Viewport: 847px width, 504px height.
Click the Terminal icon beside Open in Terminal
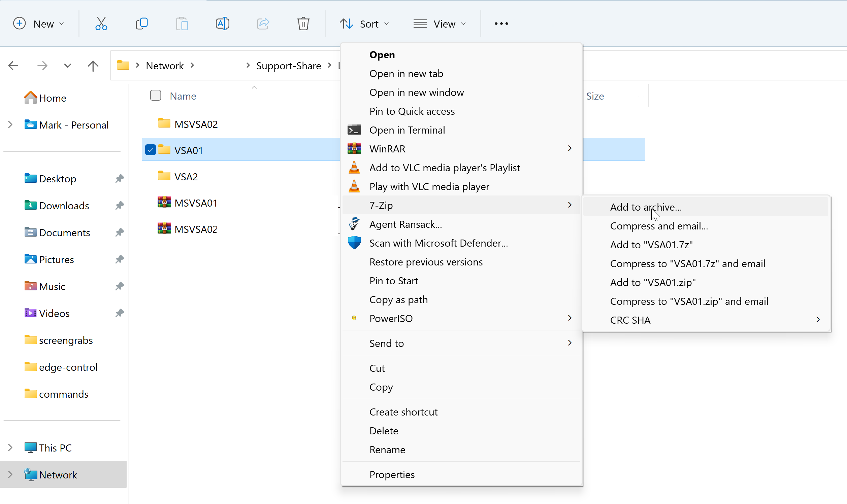(x=354, y=130)
